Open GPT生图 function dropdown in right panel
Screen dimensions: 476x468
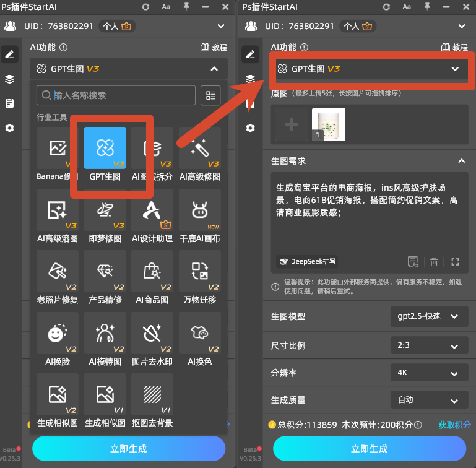pos(371,69)
